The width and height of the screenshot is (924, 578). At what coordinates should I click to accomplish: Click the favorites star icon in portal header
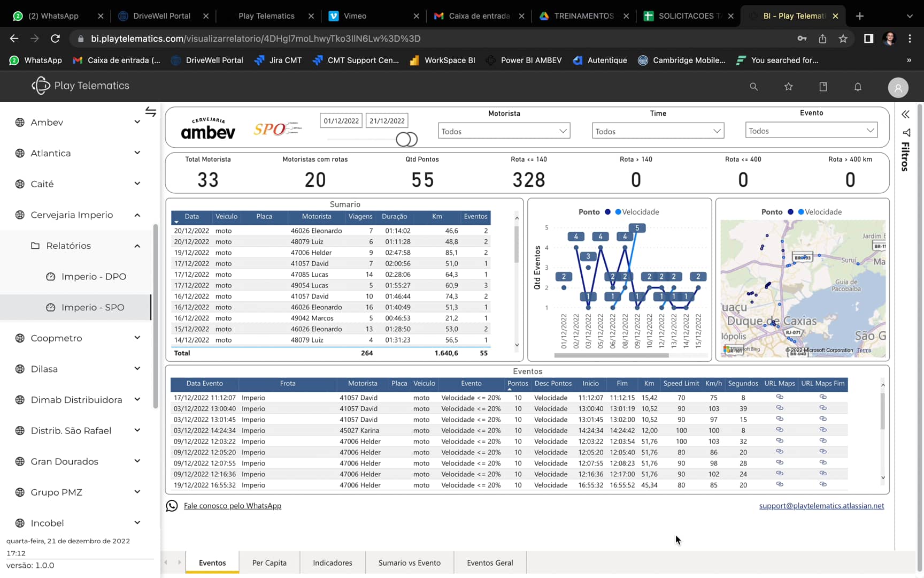tap(788, 87)
